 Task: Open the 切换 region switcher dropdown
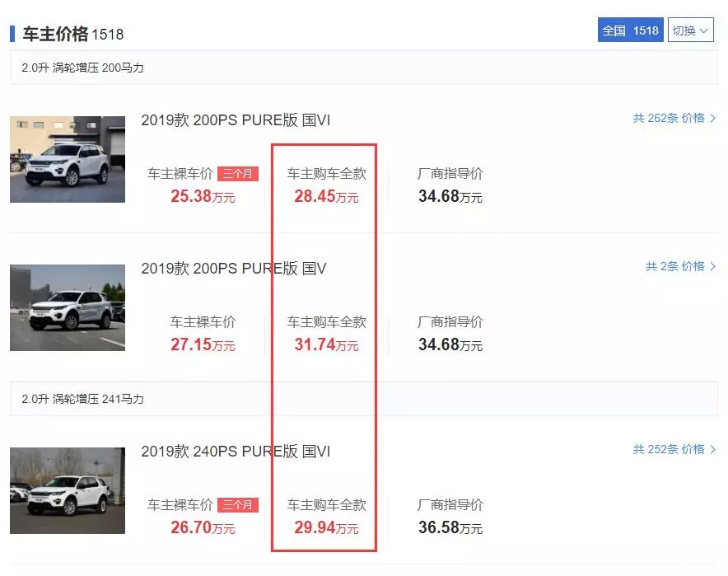pyautogui.click(x=689, y=30)
